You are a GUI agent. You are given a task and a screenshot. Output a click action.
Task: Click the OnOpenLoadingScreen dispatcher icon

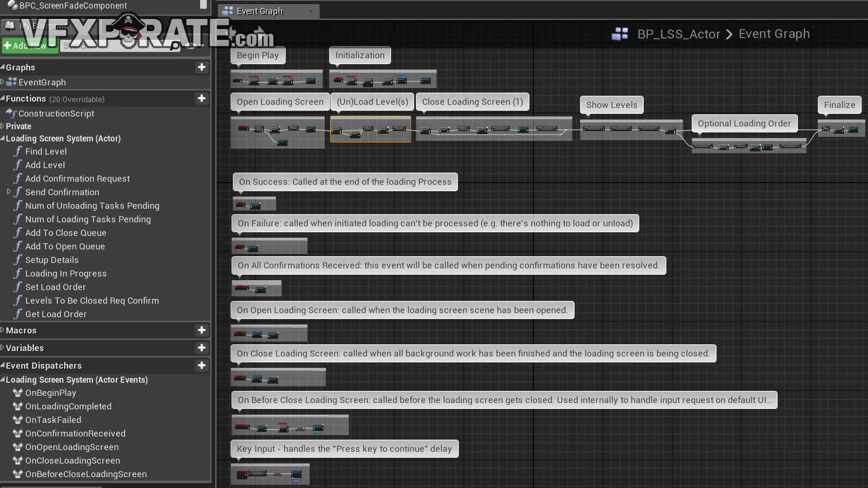tap(18, 447)
